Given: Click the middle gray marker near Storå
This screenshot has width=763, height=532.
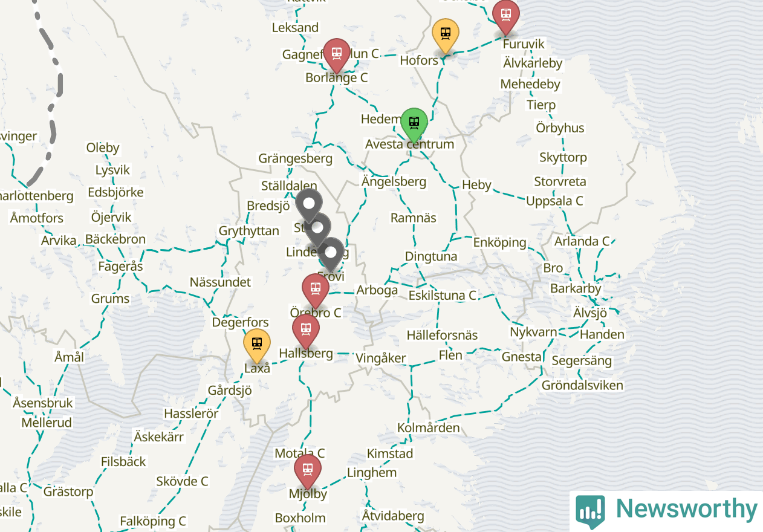Looking at the screenshot, I should [317, 229].
